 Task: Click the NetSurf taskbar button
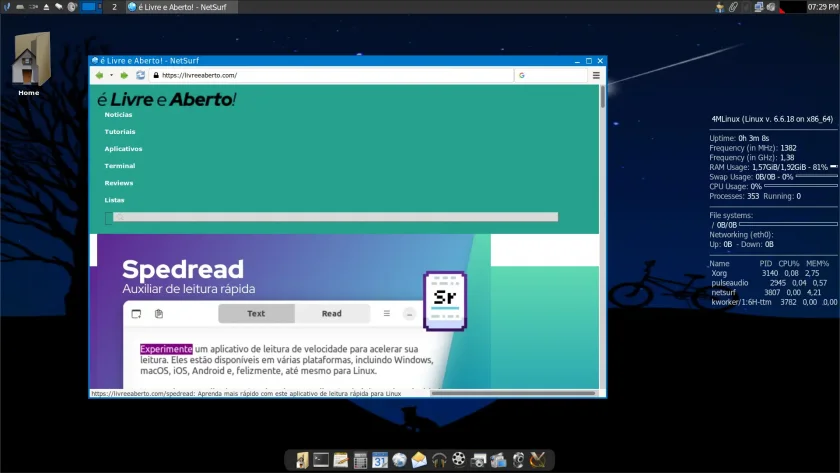[181, 7]
